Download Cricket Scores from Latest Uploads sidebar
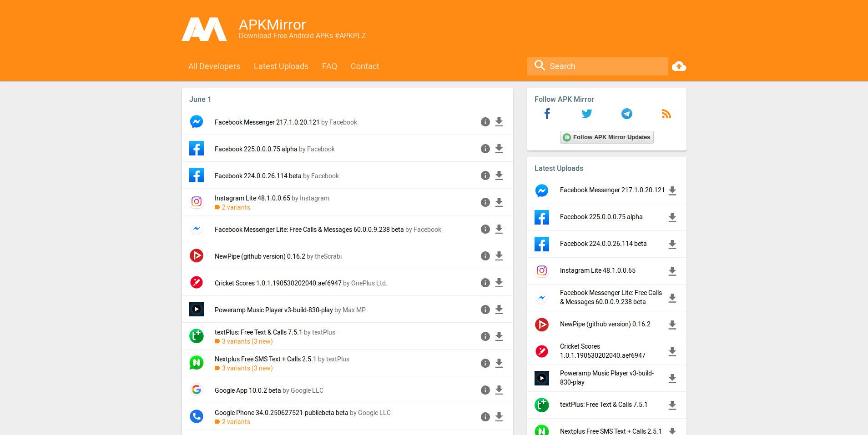The image size is (868, 435). [x=672, y=352]
